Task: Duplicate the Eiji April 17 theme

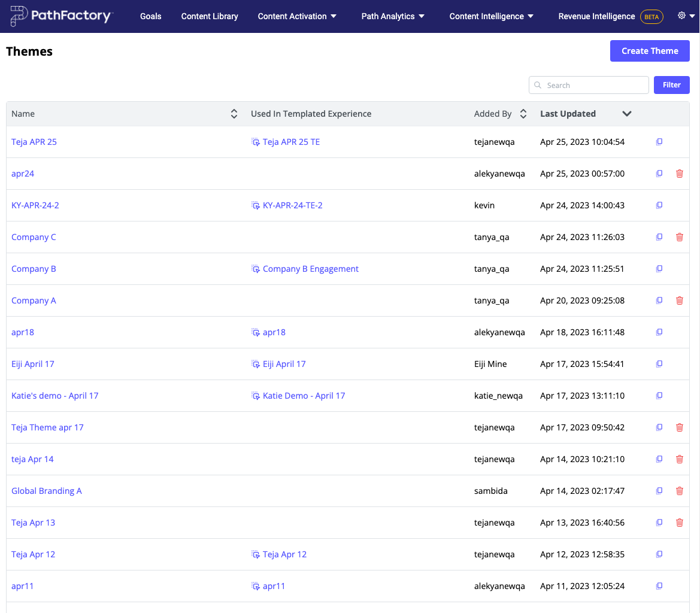Action: pos(659,365)
